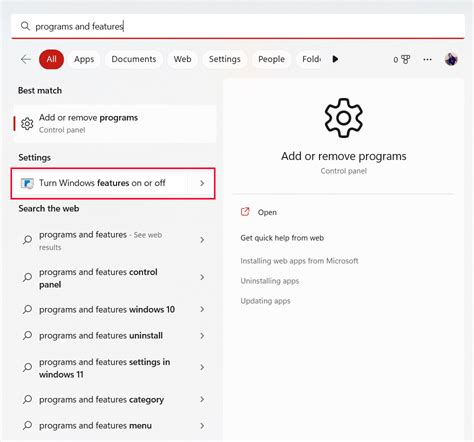Switch to the Folders filter tab
This screenshot has width=474, height=442.
310,59
